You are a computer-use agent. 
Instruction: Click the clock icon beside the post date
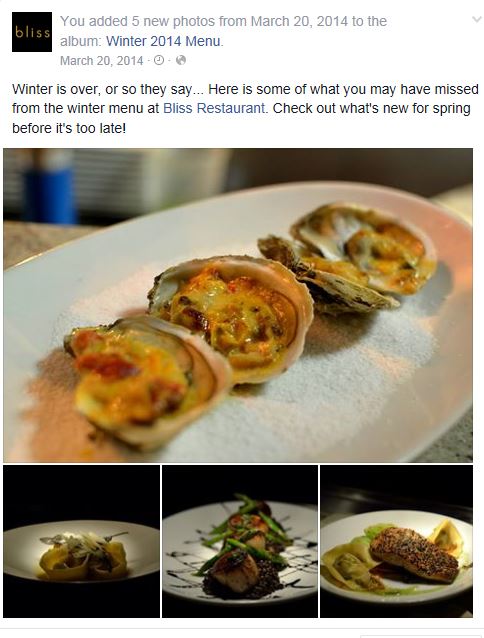[x=159, y=60]
